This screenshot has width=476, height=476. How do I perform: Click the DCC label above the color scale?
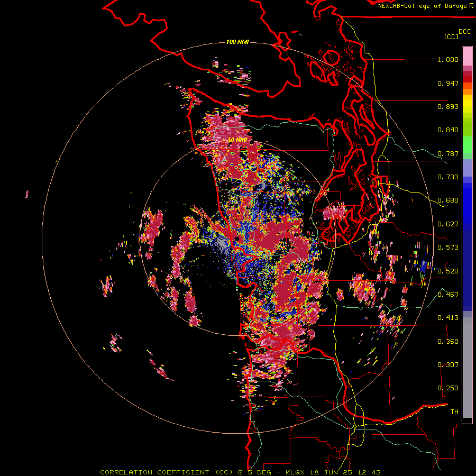click(464, 32)
